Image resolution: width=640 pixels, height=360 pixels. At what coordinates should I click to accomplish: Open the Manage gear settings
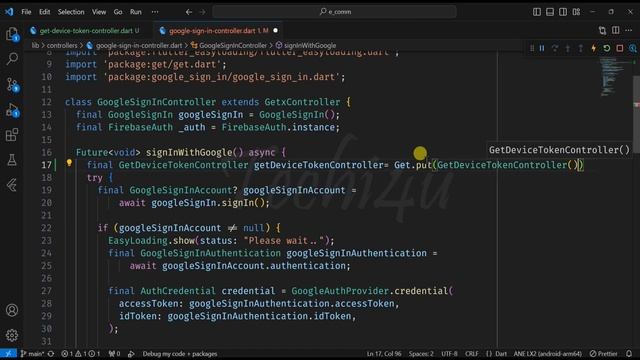(x=12, y=336)
